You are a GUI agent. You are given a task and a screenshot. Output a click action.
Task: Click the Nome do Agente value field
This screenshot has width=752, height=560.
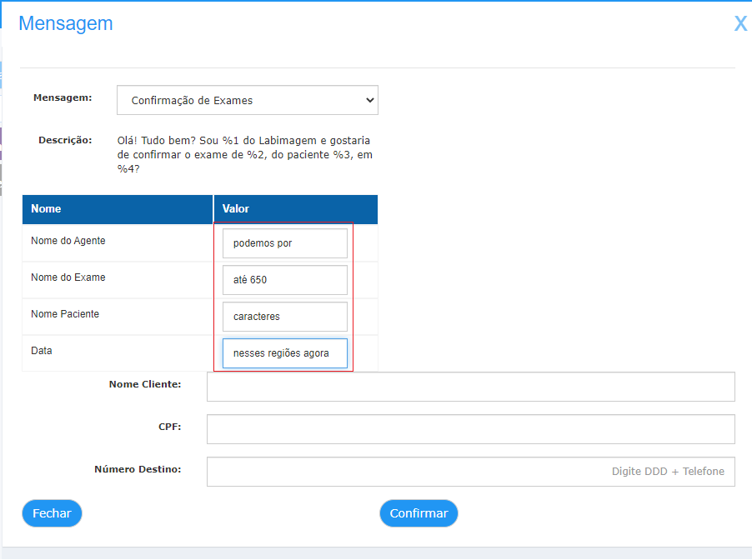285,243
